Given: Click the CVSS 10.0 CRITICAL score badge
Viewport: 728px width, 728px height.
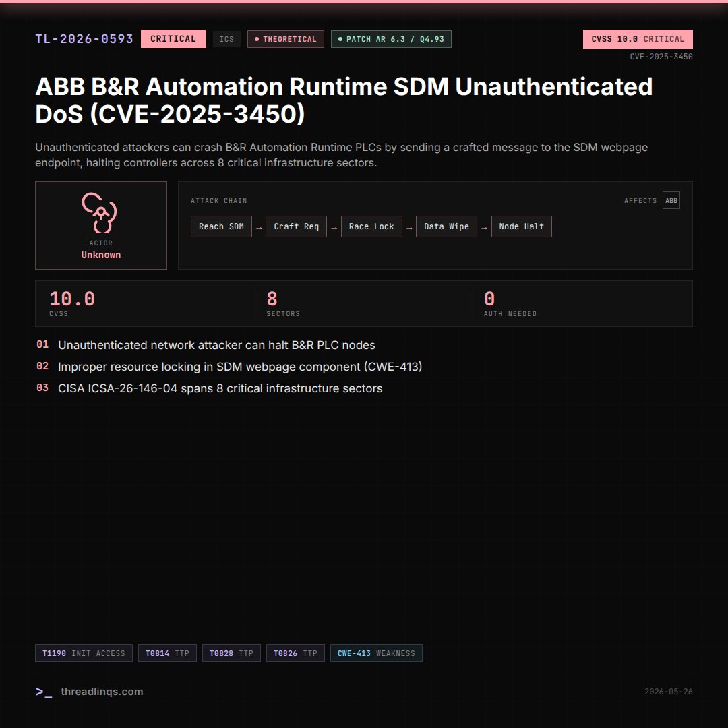Looking at the screenshot, I should 638,39.
